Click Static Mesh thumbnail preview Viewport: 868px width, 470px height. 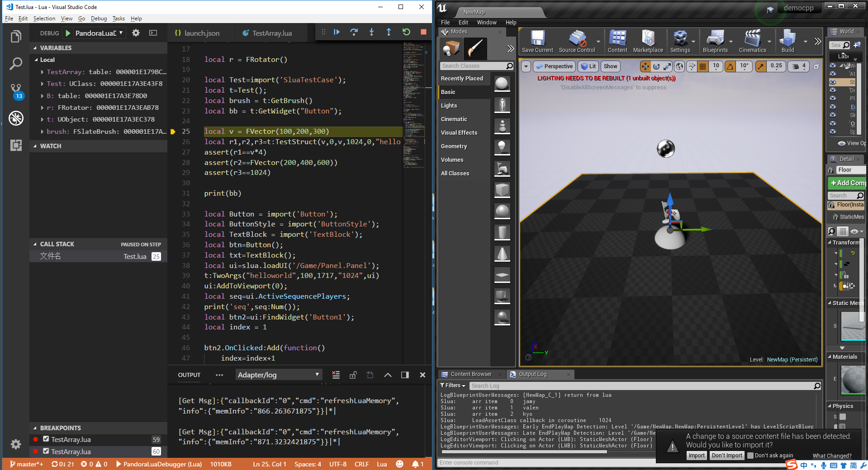(853, 326)
